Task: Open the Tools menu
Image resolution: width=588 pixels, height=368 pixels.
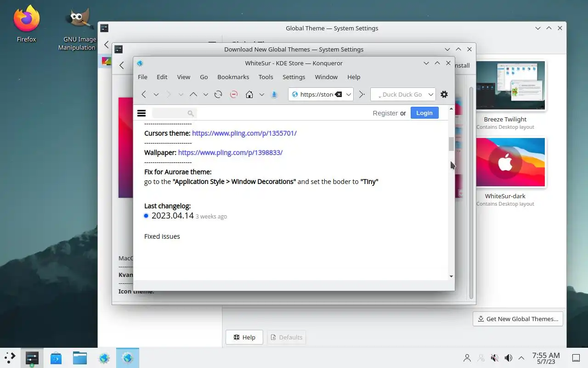Action: click(x=266, y=77)
